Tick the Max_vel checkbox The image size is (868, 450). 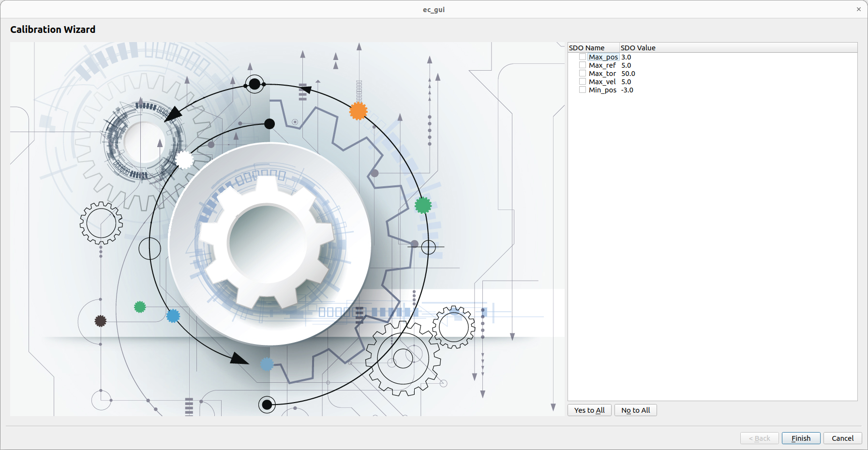pyautogui.click(x=583, y=82)
